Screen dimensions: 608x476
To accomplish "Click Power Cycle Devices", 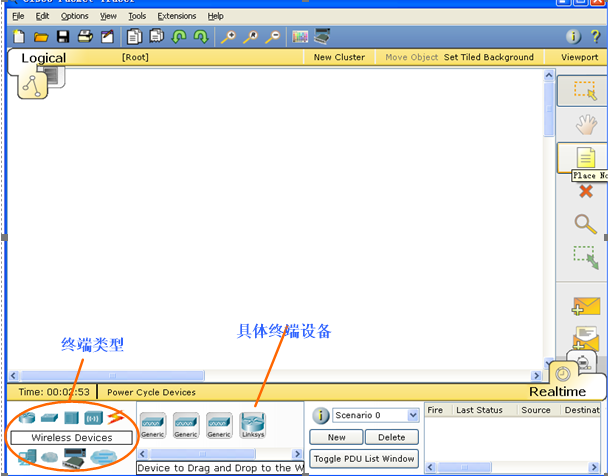I will [151, 392].
